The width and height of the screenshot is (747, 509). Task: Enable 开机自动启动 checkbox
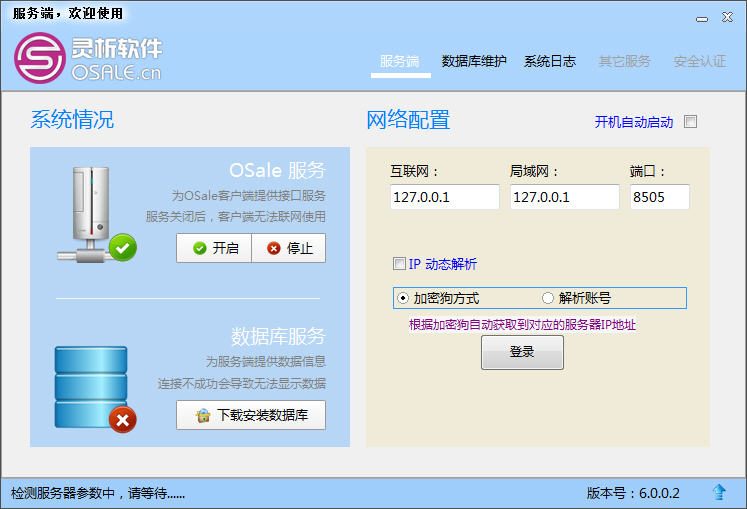pos(690,122)
